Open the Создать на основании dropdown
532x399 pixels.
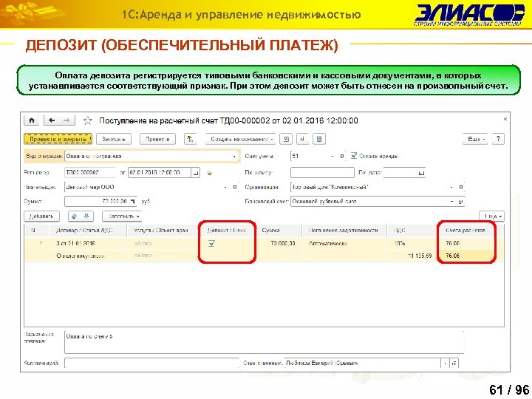[x=241, y=139]
